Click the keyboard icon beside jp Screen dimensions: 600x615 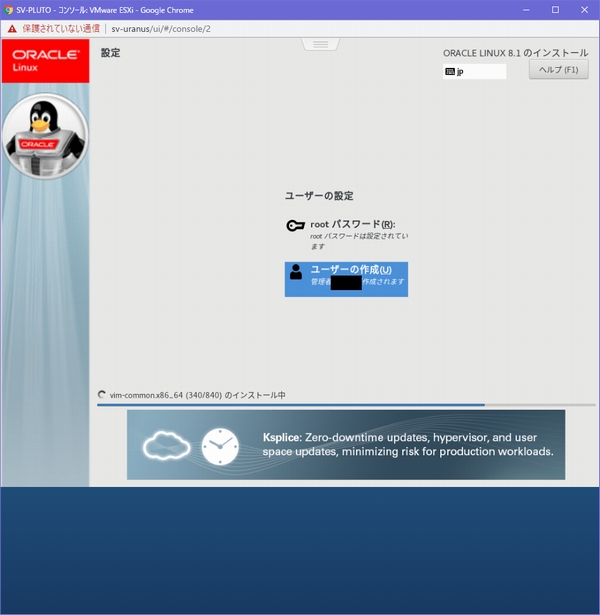(x=450, y=71)
